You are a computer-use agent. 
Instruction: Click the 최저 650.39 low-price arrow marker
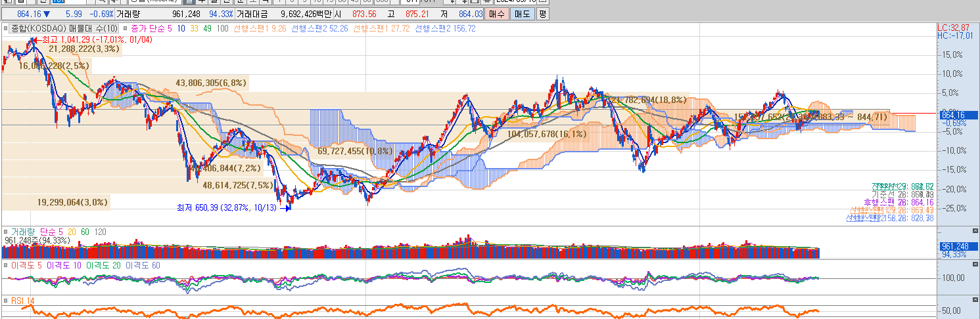(285, 208)
